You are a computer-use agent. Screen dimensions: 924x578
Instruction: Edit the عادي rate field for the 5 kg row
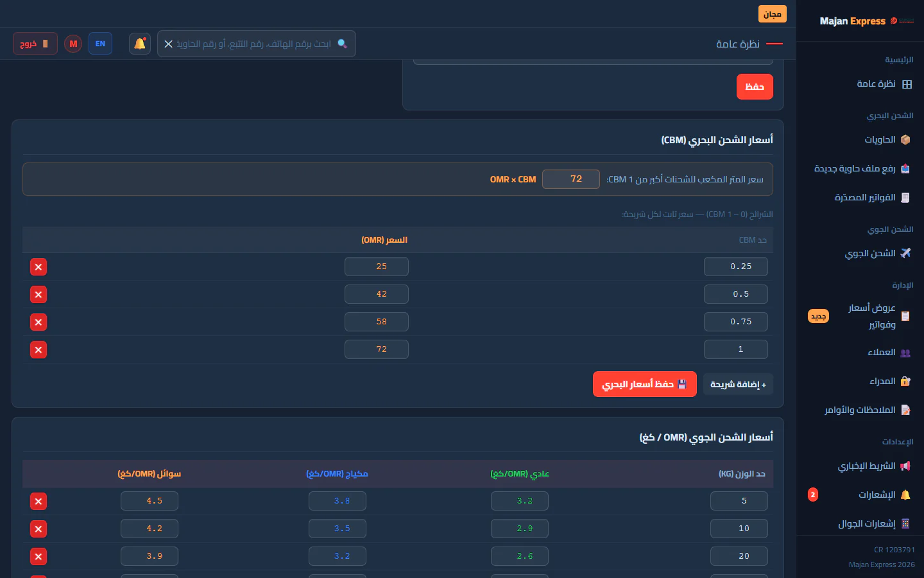[520, 501]
